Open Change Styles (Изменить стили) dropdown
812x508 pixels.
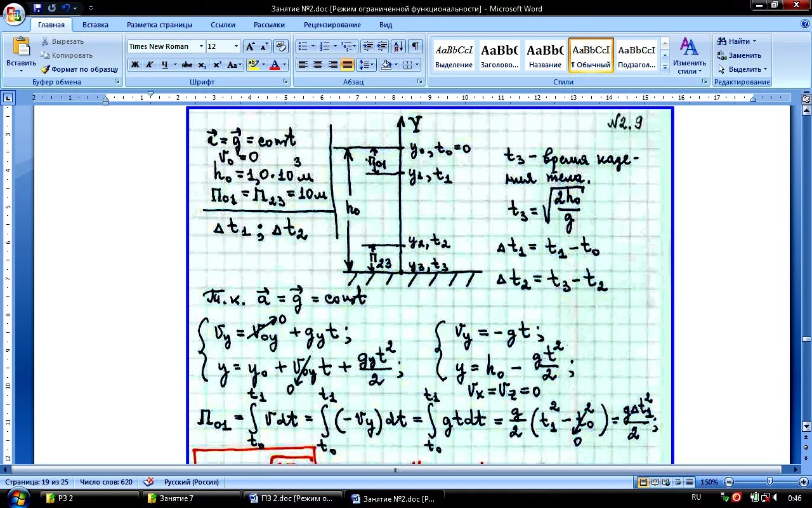690,56
